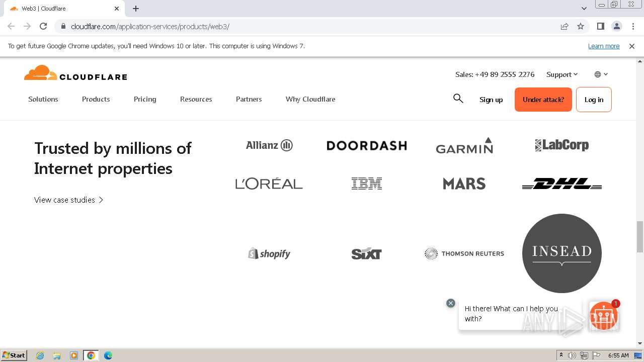Viewport: 644px width, 362px height.
Task: Open the Chrome profile avatar
Action: 616,26
